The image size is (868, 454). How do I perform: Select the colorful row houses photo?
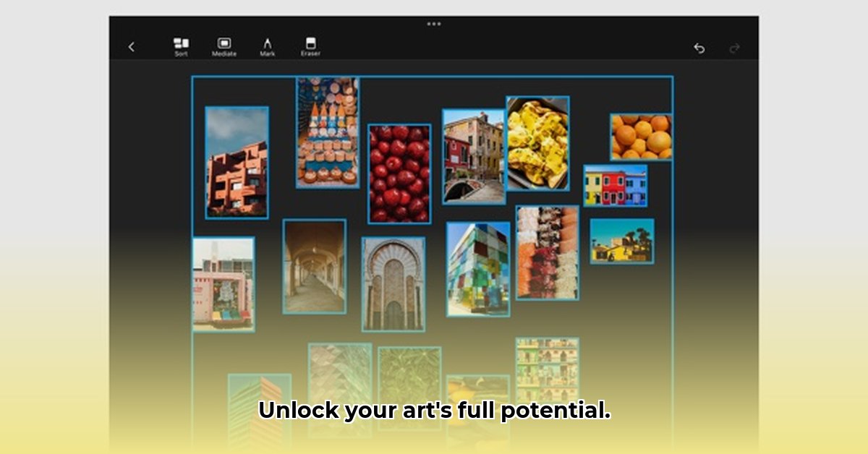(x=616, y=186)
